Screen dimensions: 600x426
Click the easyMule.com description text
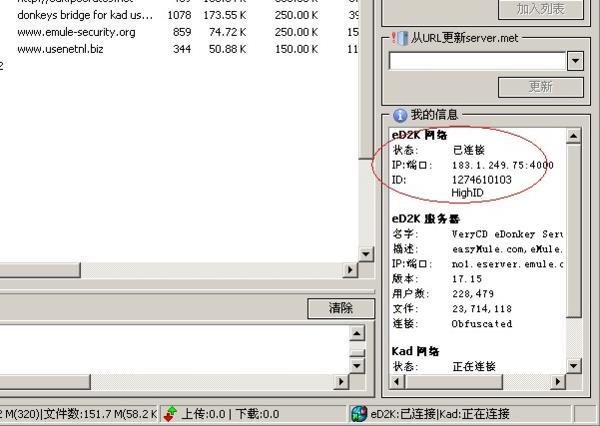507,249
